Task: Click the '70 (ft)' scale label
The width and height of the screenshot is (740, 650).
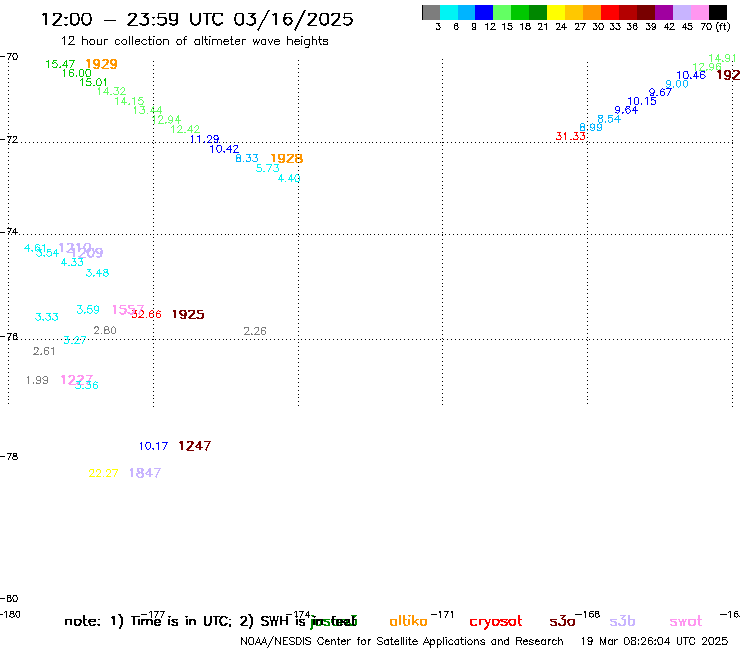Action: click(x=715, y=27)
